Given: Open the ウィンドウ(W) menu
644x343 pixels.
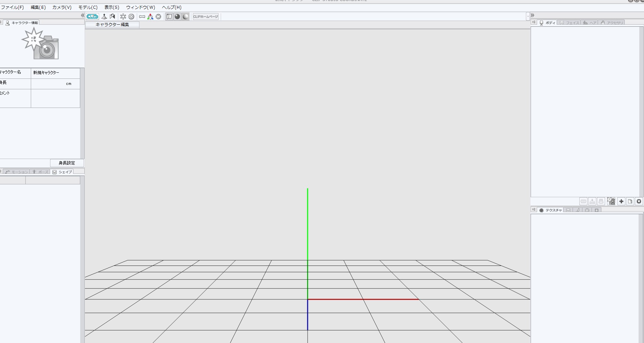Looking at the screenshot, I should point(140,7).
